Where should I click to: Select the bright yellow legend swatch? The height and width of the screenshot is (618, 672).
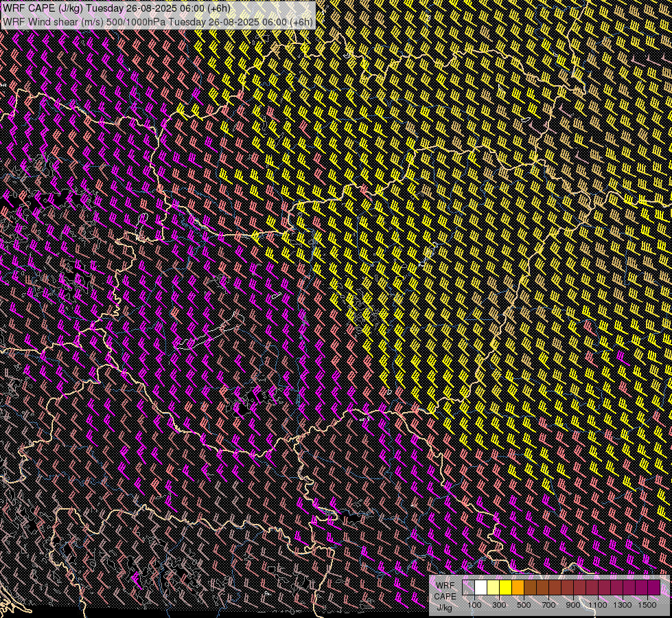click(x=506, y=587)
